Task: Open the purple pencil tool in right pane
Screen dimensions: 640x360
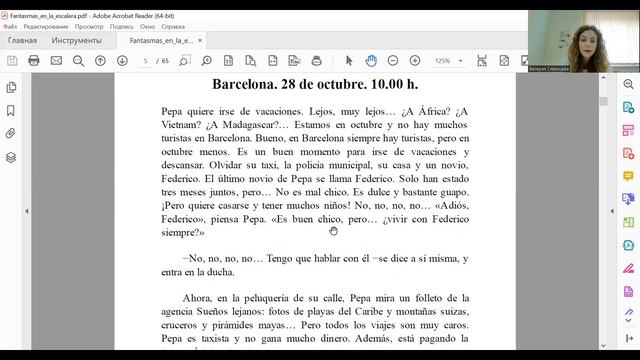Action: pos(629,312)
